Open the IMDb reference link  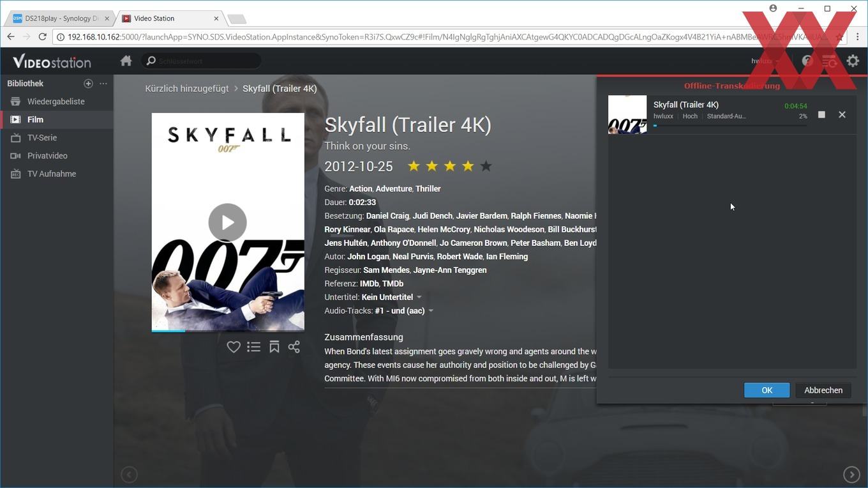coord(370,284)
